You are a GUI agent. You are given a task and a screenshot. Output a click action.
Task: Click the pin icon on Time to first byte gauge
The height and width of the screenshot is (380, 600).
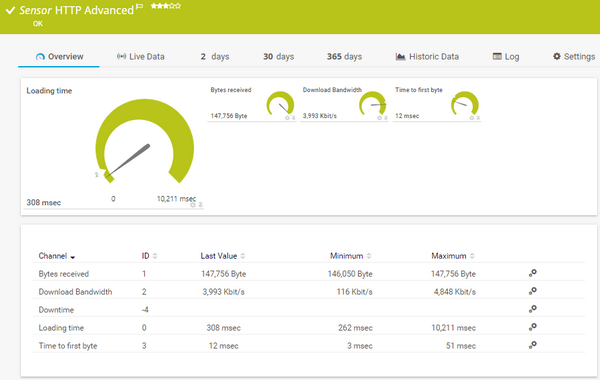(x=478, y=118)
